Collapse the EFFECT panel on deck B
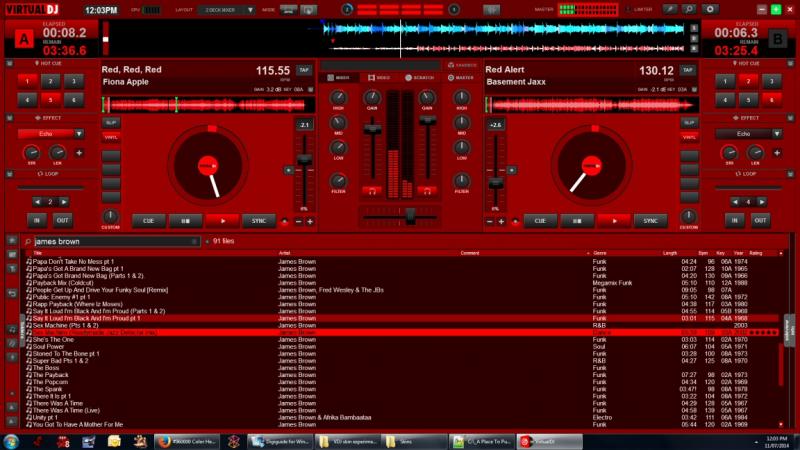The width and height of the screenshot is (800, 450). (790, 118)
